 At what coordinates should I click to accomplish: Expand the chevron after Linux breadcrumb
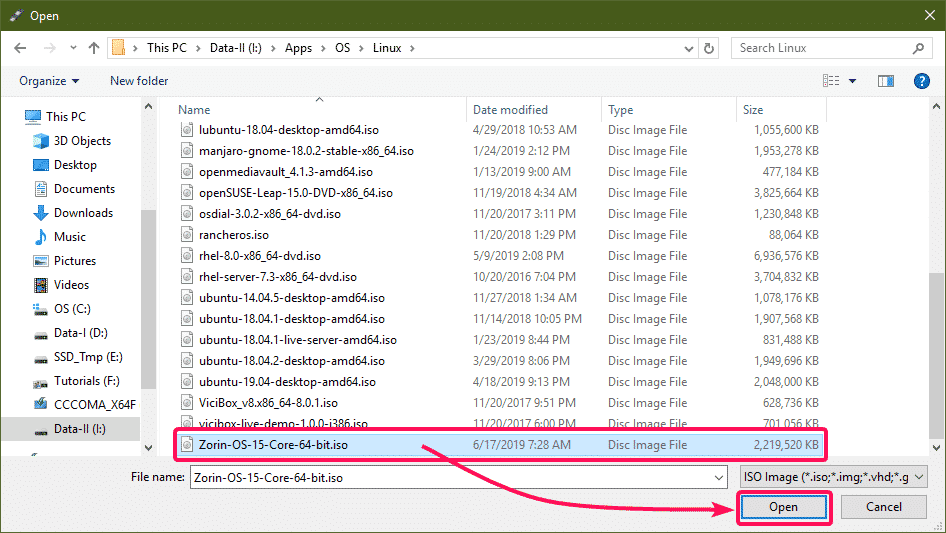[412, 48]
